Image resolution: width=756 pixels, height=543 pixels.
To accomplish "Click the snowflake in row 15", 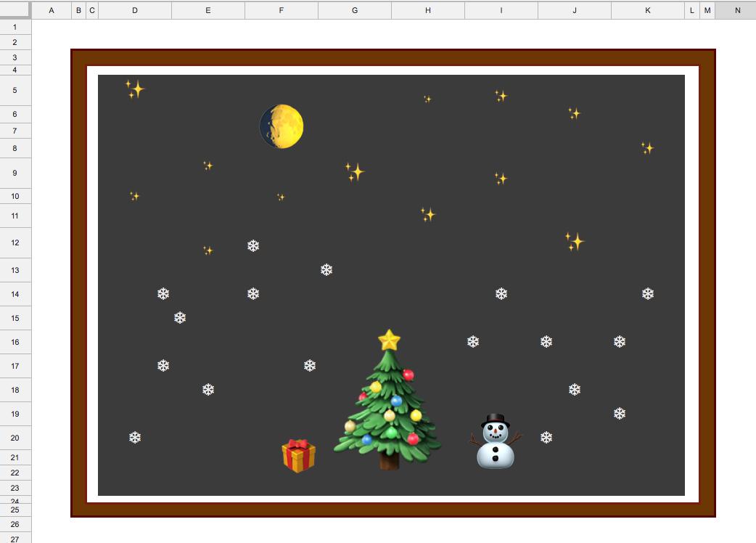I will [x=180, y=317].
